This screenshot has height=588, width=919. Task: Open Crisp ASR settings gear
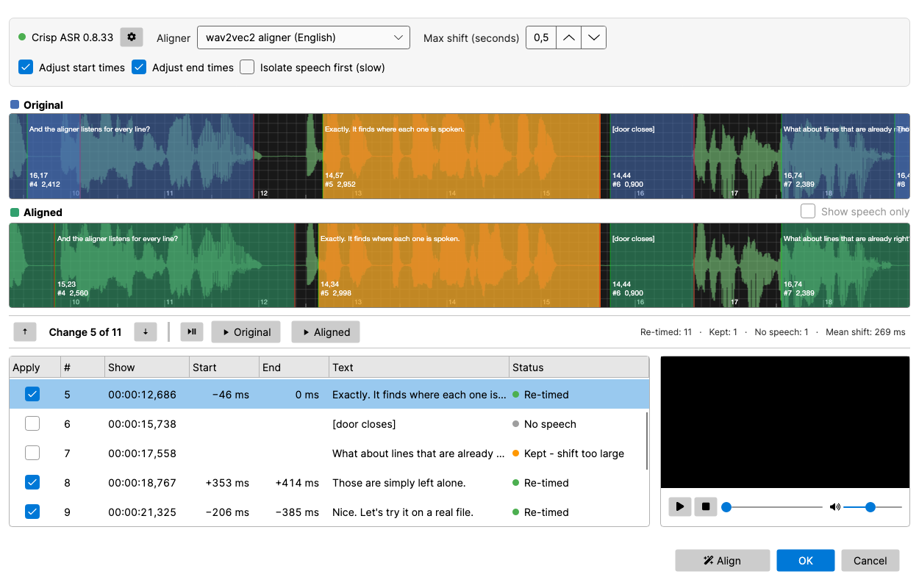tap(132, 37)
